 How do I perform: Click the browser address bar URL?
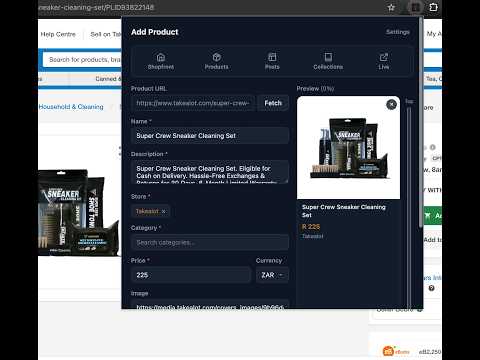coord(97,7)
